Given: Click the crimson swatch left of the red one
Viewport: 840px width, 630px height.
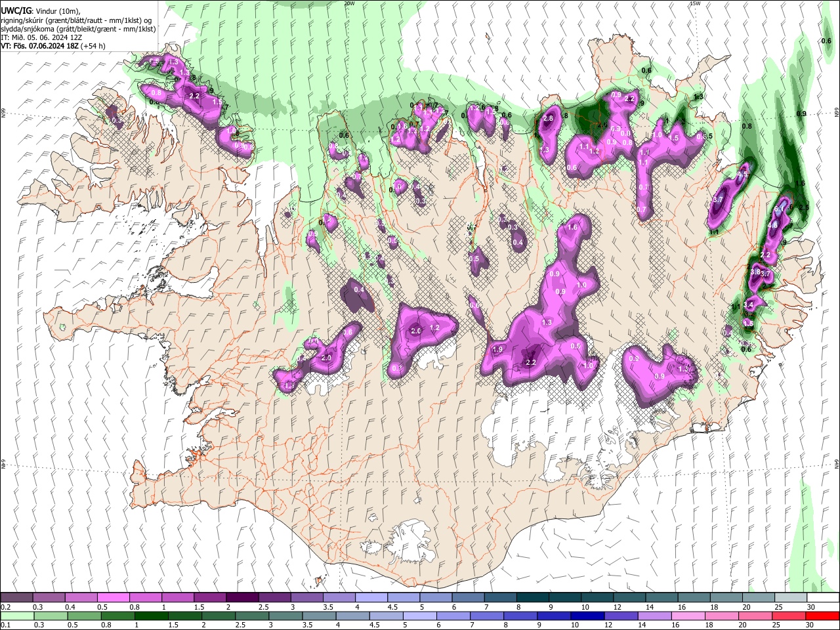Looking at the screenshot, I should point(790,616).
